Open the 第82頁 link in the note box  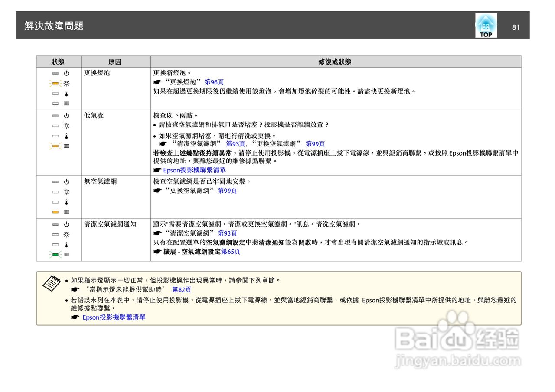pos(182,289)
